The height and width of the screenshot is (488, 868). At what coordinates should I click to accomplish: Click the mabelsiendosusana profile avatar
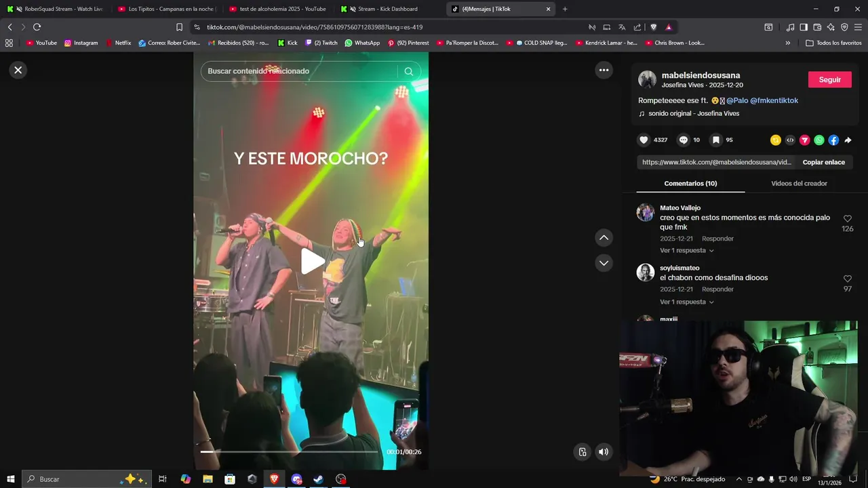pyautogui.click(x=648, y=79)
